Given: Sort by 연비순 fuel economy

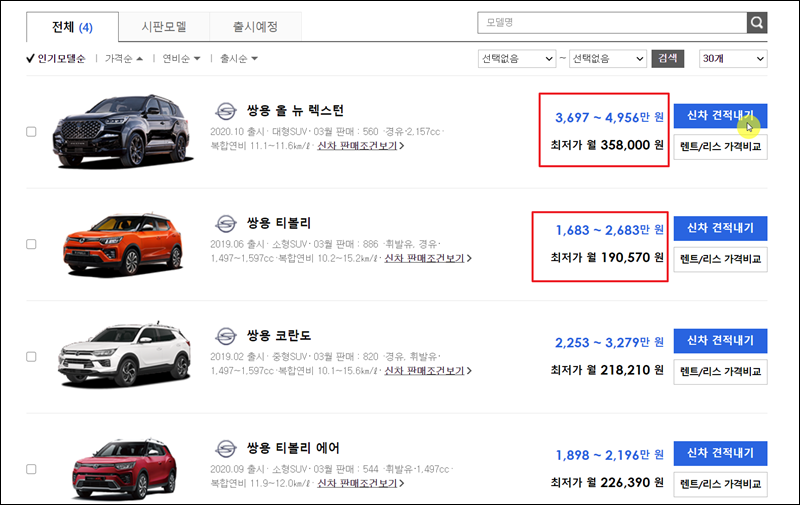Looking at the screenshot, I should tap(181, 59).
